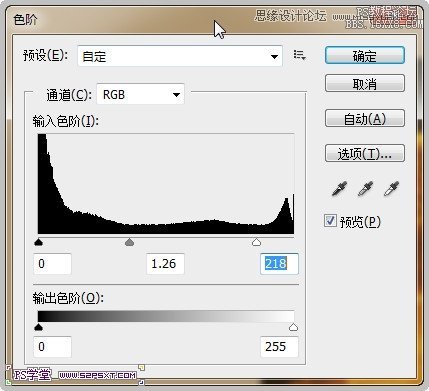Select the gray point eyedropper

366,189
